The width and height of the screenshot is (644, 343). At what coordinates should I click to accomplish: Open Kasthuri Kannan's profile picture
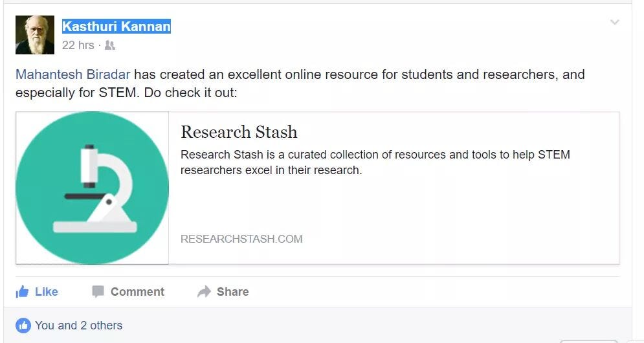pyautogui.click(x=35, y=35)
